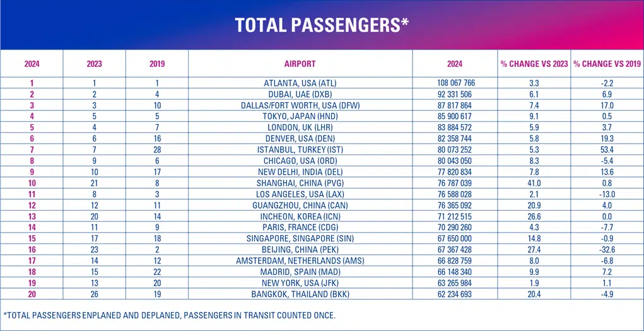This screenshot has width=644, height=331.
Task: Click the DUBAI, UAE (DXB) row
Action: click(x=300, y=94)
